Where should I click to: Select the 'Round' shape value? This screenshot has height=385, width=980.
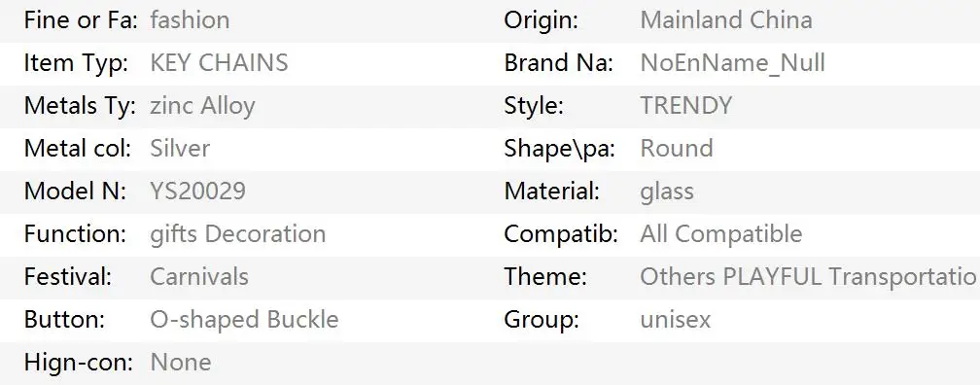677,148
